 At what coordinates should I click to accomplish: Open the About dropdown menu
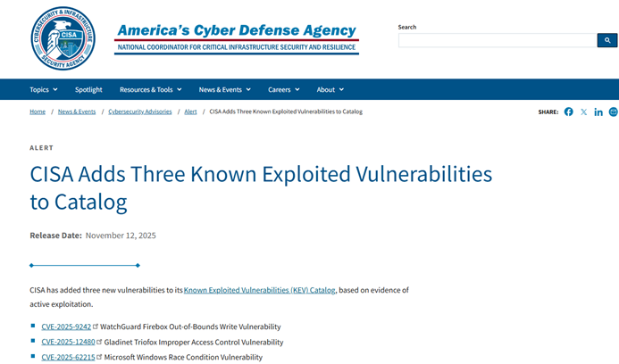[x=330, y=89]
